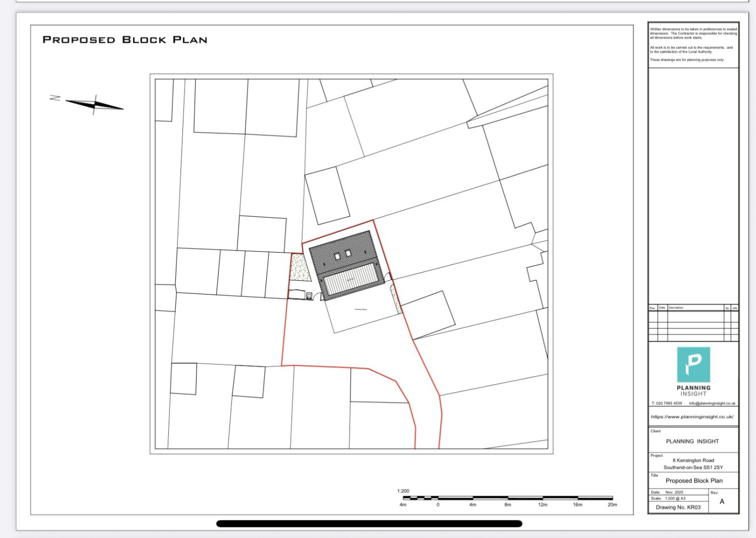Select the "Southend-on-Sea SS1 2SY" text
This screenshot has height=538, width=756.
(694, 467)
